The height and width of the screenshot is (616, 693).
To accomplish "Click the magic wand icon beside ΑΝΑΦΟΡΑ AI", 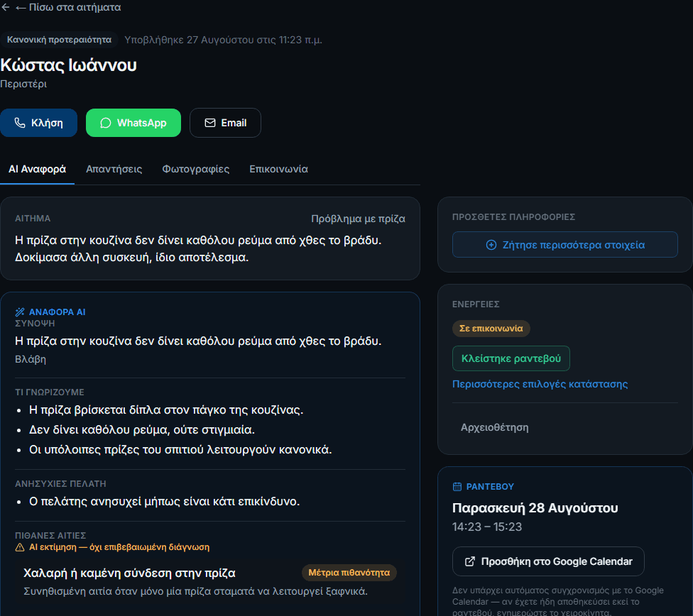I will (x=20, y=312).
